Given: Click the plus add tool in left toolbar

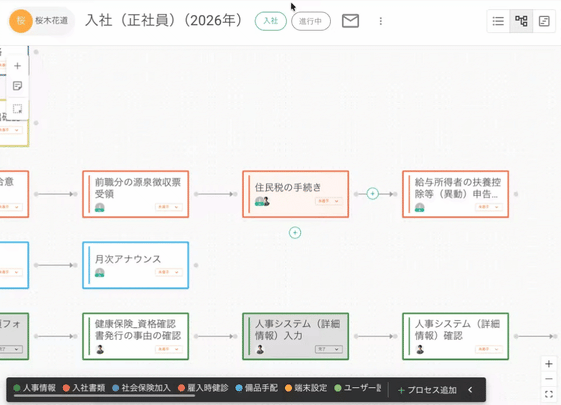Looking at the screenshot, I should 17,66.
